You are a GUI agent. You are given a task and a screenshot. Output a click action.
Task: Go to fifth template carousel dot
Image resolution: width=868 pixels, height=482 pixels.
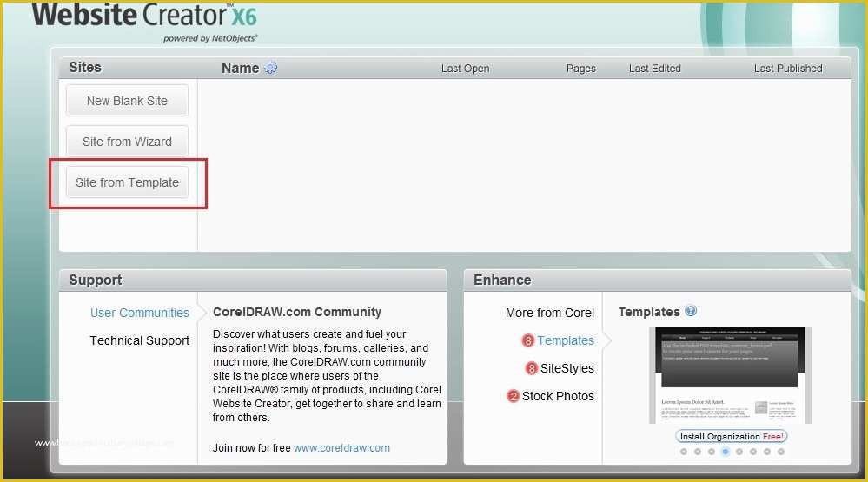coord(739,452)
